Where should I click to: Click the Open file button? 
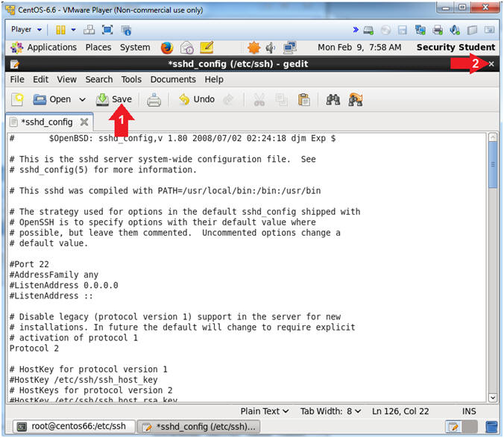52,99
